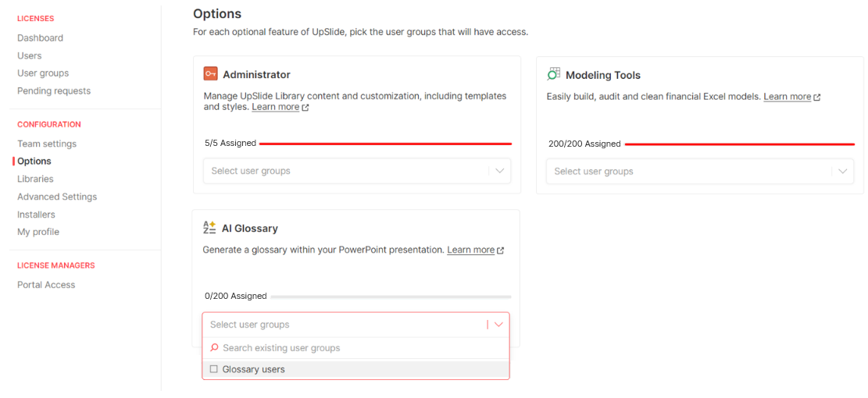The image size is (868, 398).
Task: Click external link icon next to AI Glossary Learn more
Action: click(x=501, y=251)
